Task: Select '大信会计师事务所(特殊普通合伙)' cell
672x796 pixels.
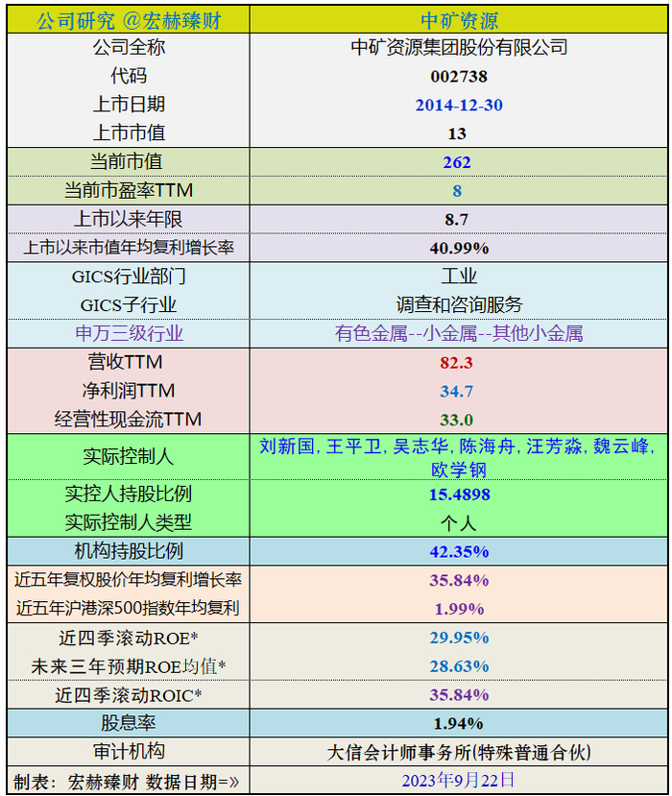Action: [x=459, y=753]
